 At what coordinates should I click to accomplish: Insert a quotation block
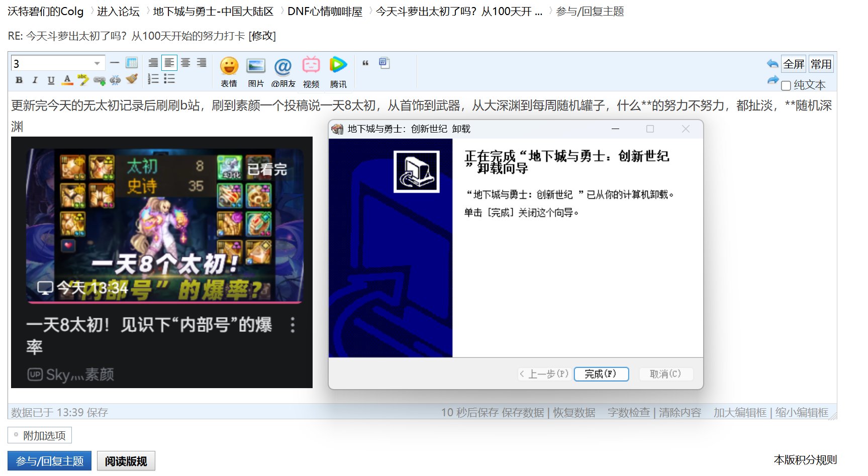tap(365, 63)
